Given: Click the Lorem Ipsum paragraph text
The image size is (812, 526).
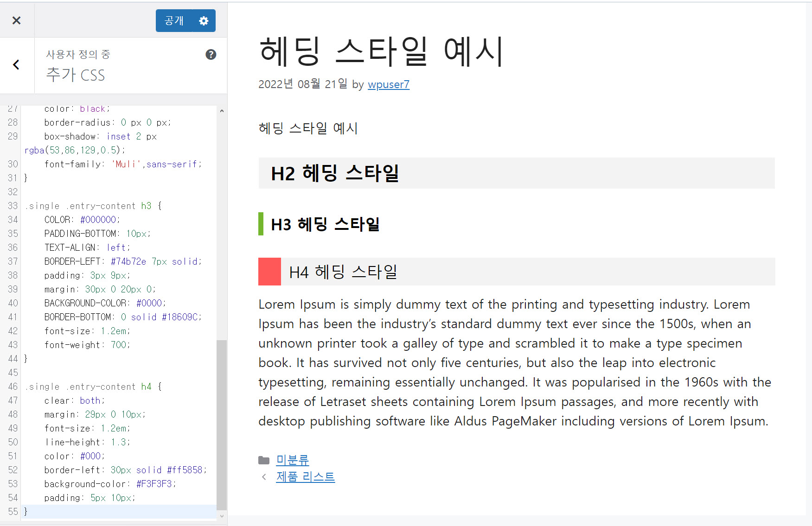Looking at the screenshot, I should click(x=515, y=362).
